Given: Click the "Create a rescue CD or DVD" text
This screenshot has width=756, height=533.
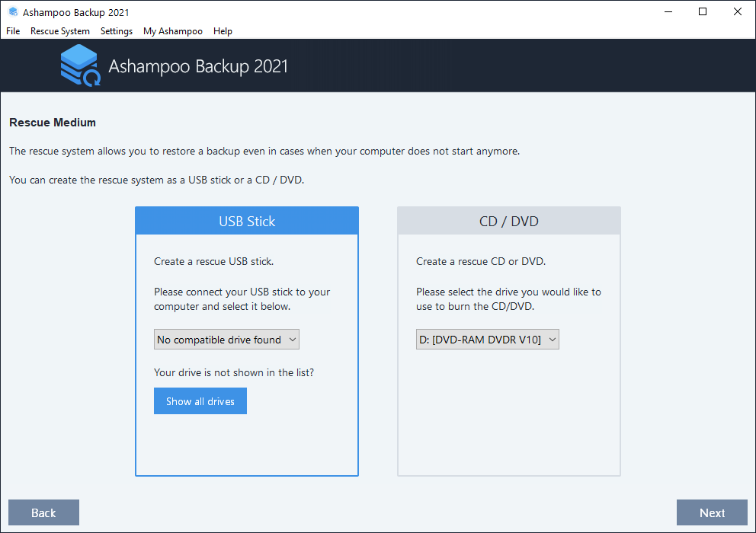Looking at the screenshot, I should pyautogui.click(x=480, y=261).
